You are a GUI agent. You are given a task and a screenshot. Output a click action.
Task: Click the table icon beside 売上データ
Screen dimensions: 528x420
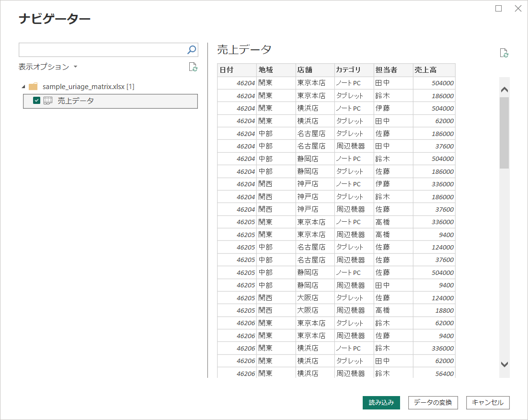[48, 101]
